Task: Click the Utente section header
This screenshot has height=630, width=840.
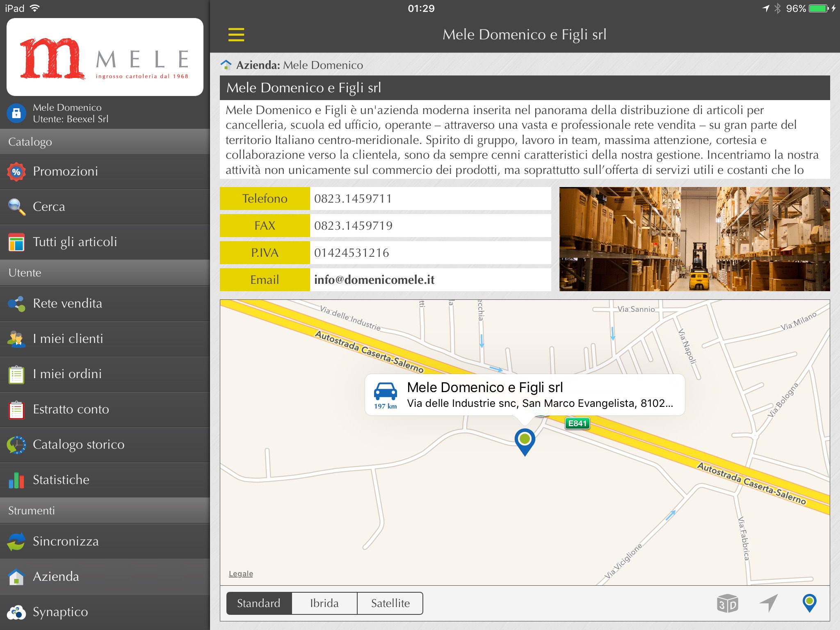Action: 105,273
